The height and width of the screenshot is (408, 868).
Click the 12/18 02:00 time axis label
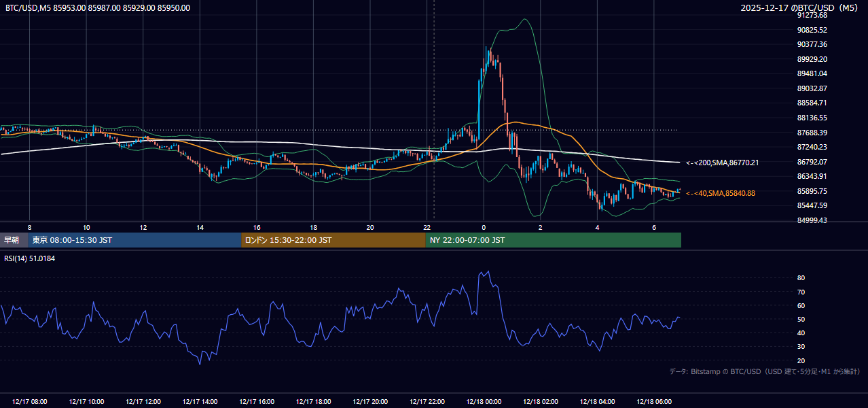click(x=541, y=402)
